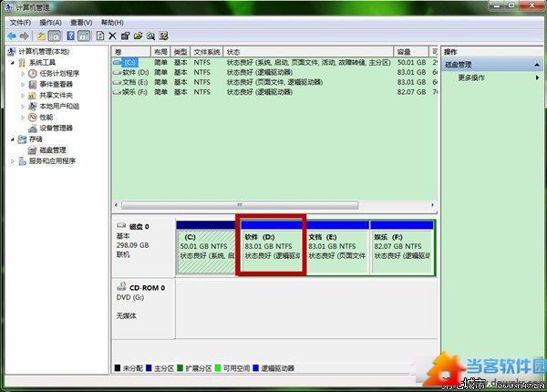The image size is (547, 392).
Task: Click the Up one level folder icon
Action: click(x=41, y=36)
